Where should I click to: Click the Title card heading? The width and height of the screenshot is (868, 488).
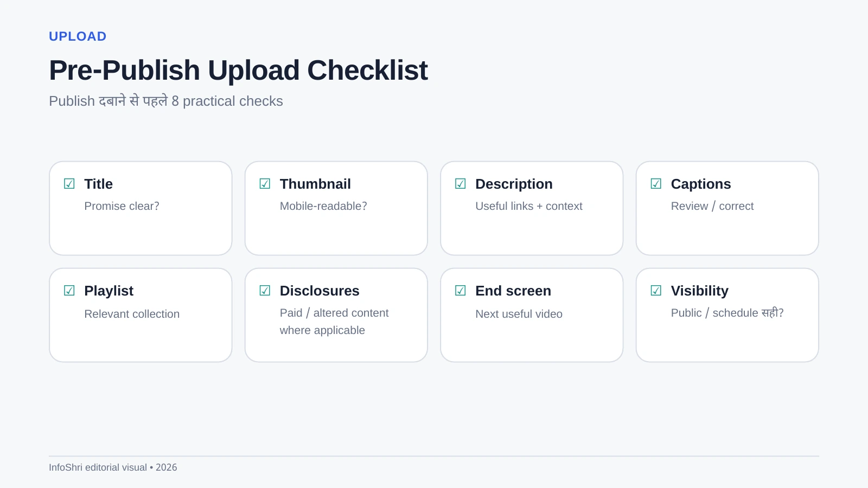click(98, 184)
